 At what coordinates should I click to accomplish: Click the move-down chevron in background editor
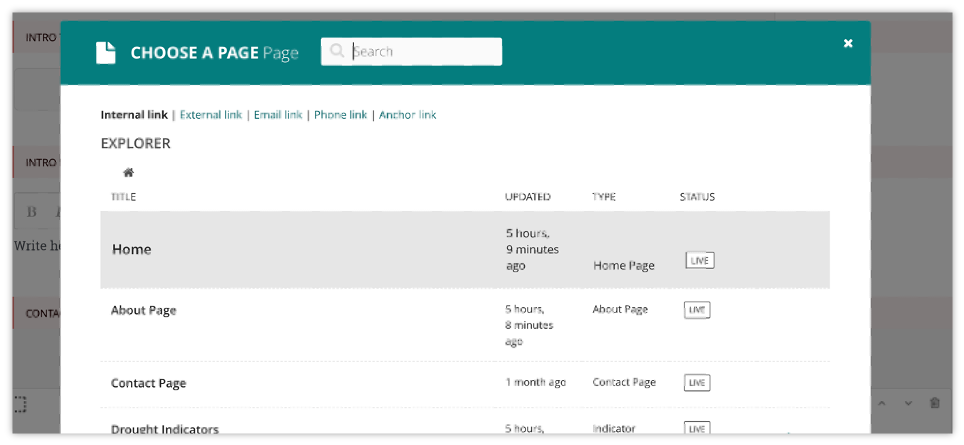[908, 403]
